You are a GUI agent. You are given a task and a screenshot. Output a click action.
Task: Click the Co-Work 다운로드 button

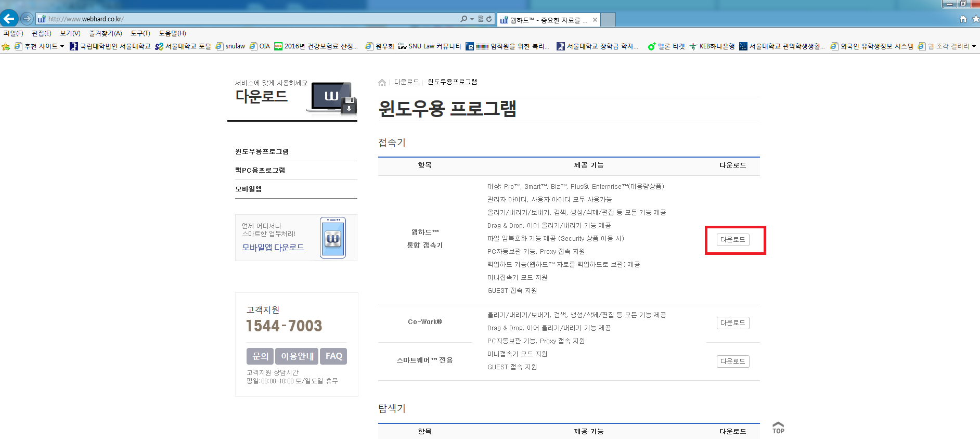point(733,323)
